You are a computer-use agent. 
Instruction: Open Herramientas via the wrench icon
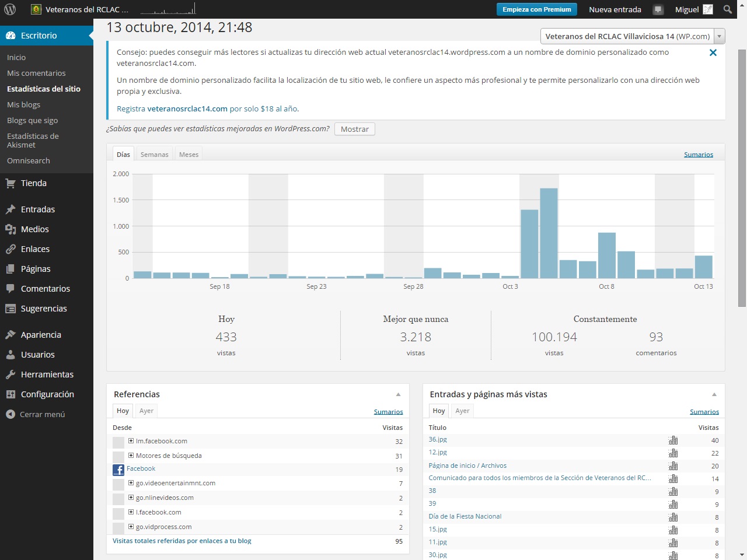tap(11, 374)
